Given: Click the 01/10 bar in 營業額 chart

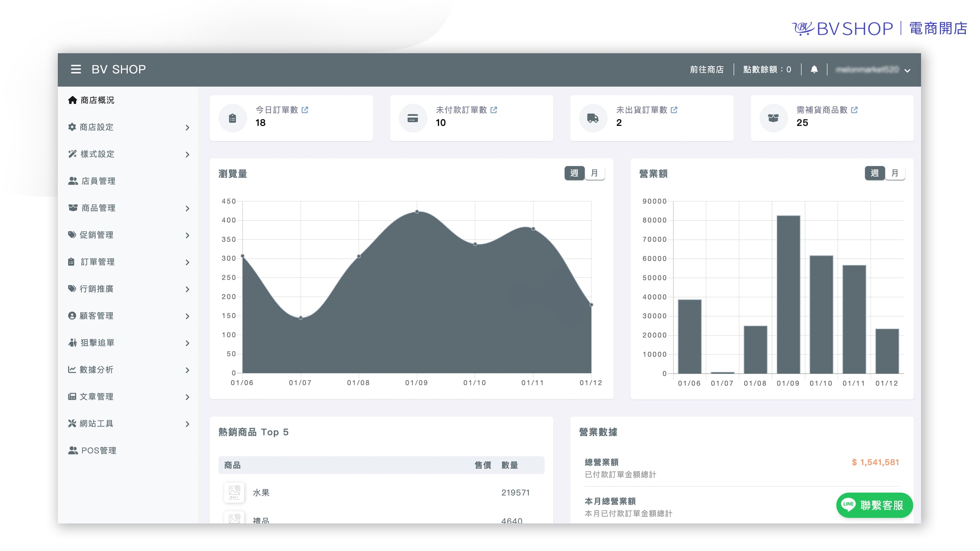Looking at the screenshot, I should point(821,314).
